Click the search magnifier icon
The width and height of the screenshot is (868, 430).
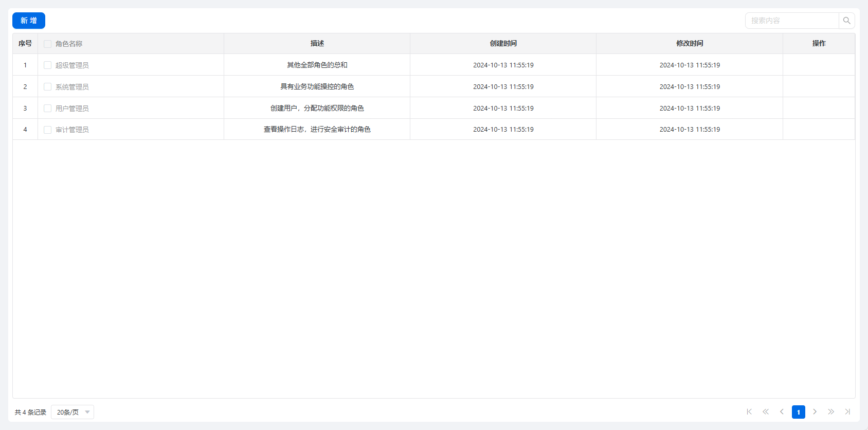(846, 21)
